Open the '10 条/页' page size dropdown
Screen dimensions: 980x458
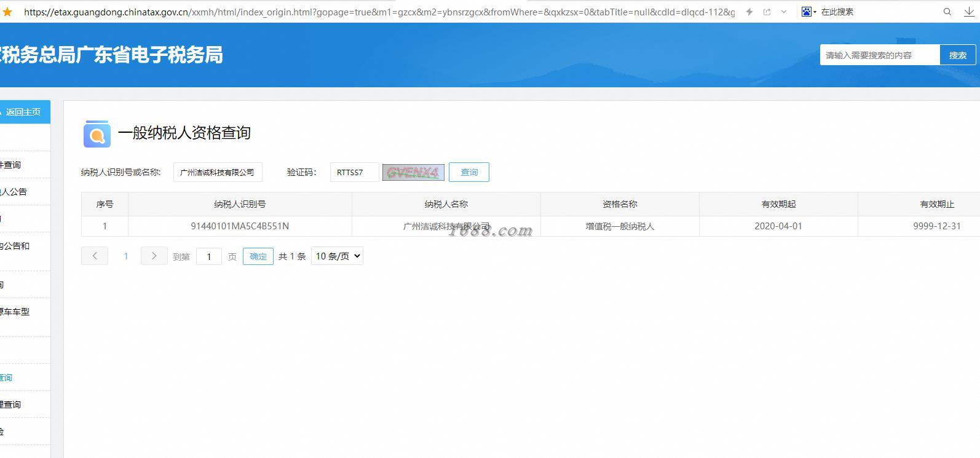coord(337,256)
